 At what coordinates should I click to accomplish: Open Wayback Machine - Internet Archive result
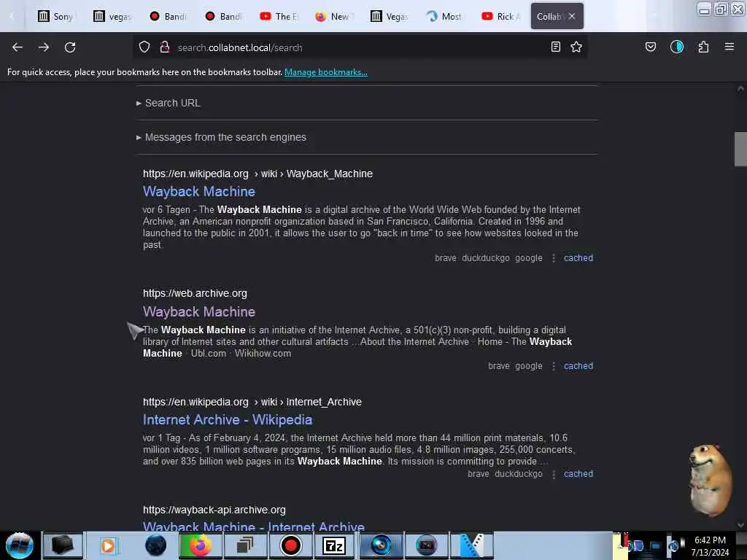click(254, 526)
